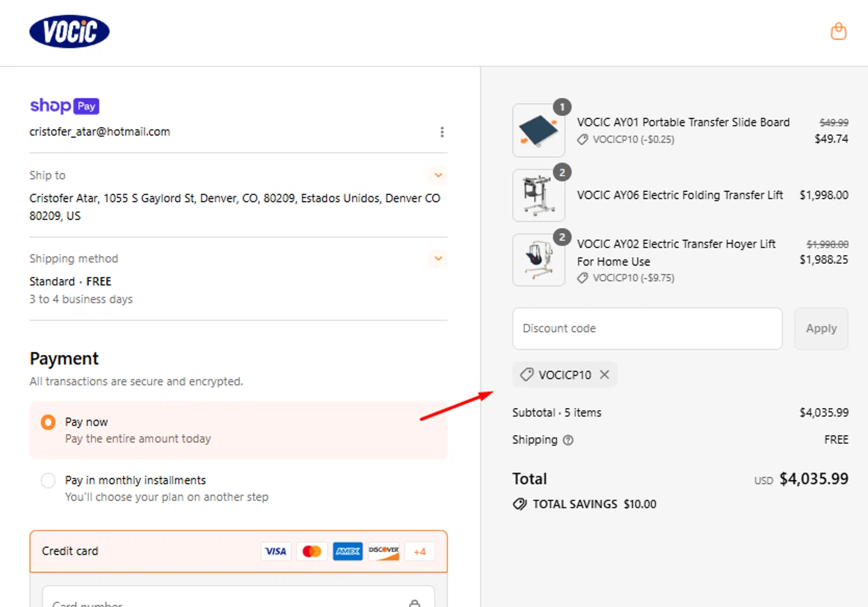This screenshot has width=868, height=607.
Task: Click the VOCICP10 applied tag icon
Action: [527, 374]
